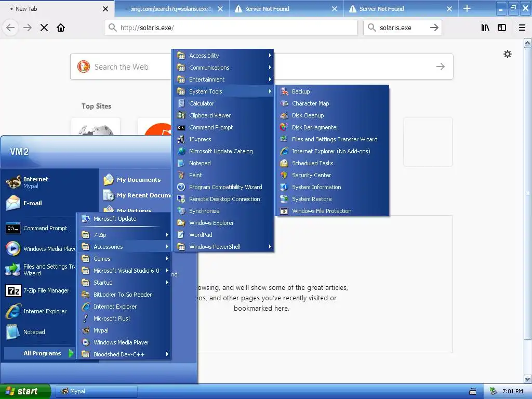The width and height of the screenshot is (532, 399).
Task: Open the browser hamburger menu
Action: (522, 28)
